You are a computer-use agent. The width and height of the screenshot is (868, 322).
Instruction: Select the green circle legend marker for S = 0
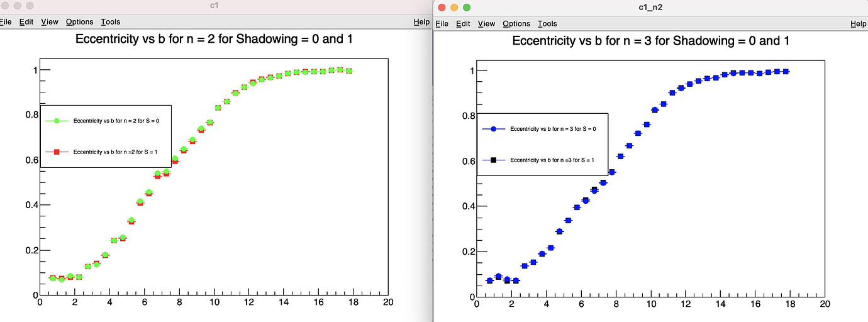pyautogui.click(x=56, y=121)
